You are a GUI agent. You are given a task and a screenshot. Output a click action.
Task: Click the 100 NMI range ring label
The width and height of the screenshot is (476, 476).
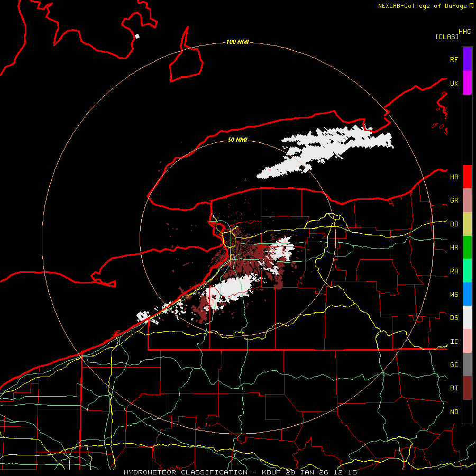coord(237,42)
